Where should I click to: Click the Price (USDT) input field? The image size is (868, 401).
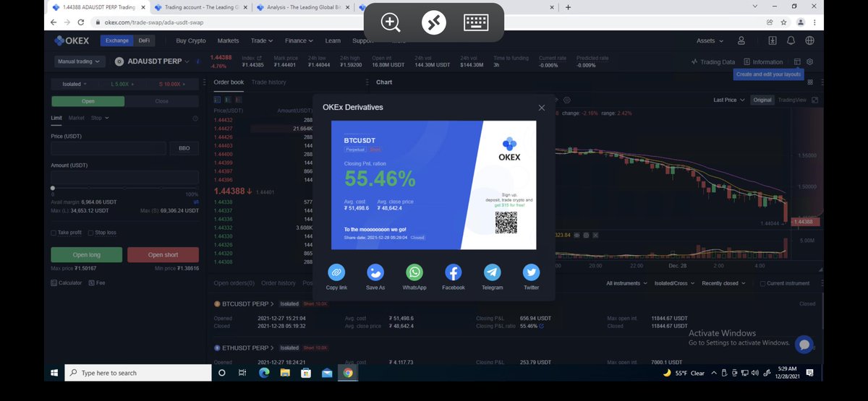109,148
